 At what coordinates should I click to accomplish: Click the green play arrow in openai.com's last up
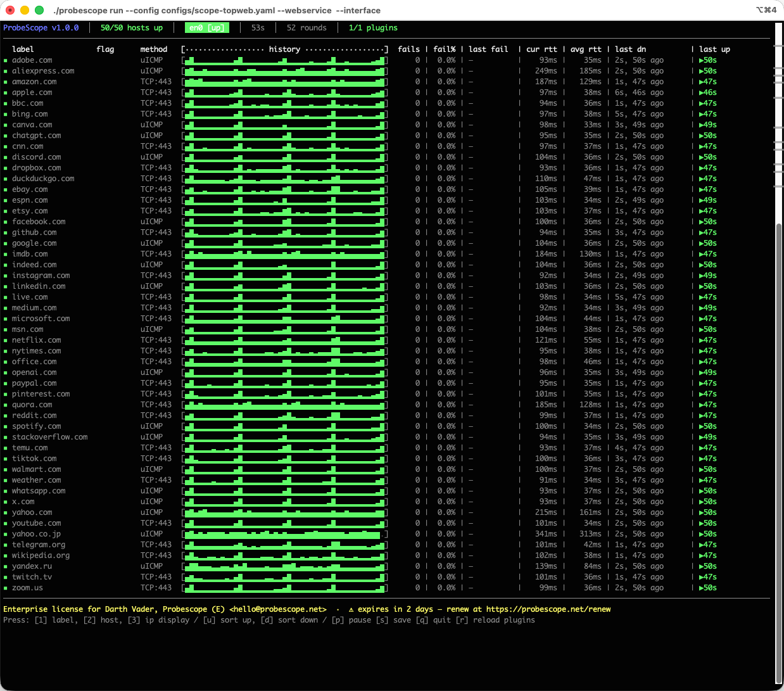pyautogui.click(x=701, y=372)
